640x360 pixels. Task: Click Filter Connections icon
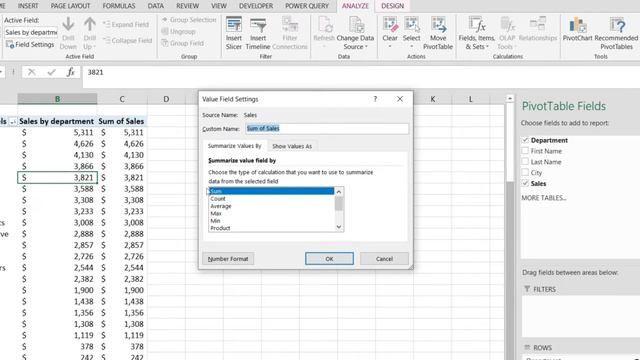pyautogui.click(x=290, y=24)
